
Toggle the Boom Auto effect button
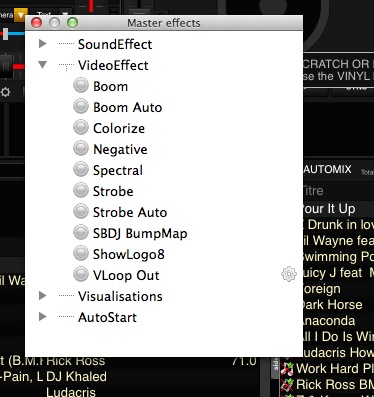(81, 106)
